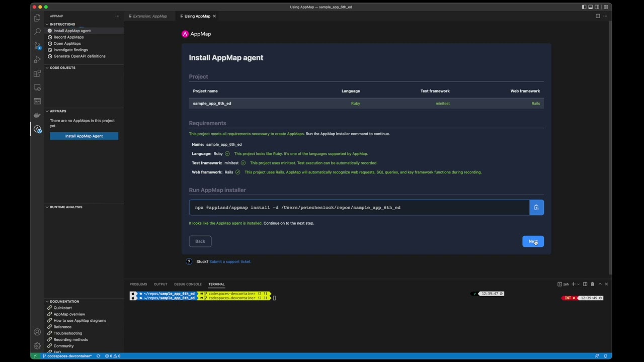This screenshot has width=644, height=362.
Task: Select Investigate findings instruction step
Action: tap(70, 50)
